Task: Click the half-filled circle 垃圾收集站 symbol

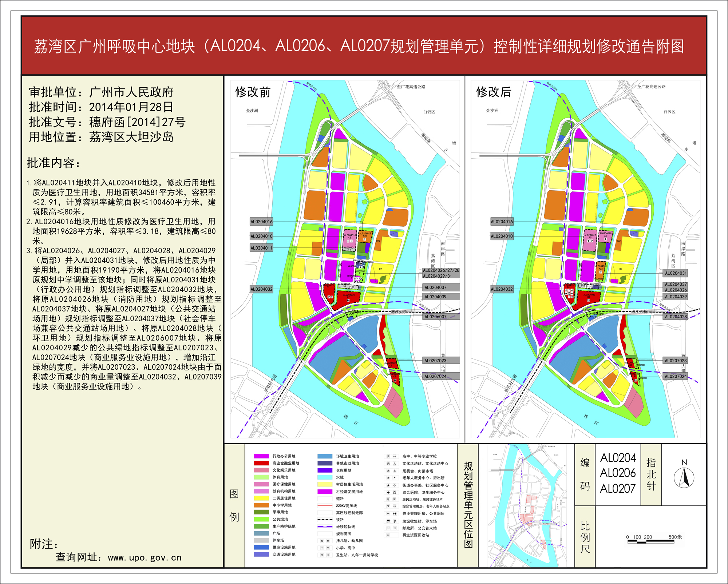Action: point(388,521)
